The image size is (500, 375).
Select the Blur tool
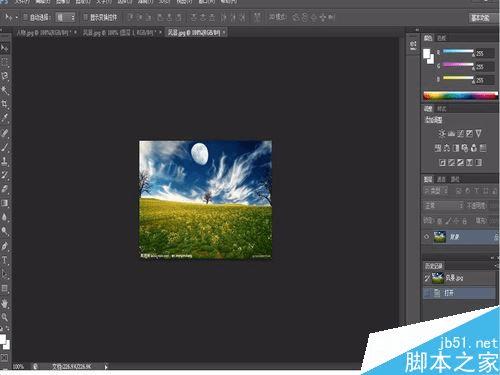5,217
